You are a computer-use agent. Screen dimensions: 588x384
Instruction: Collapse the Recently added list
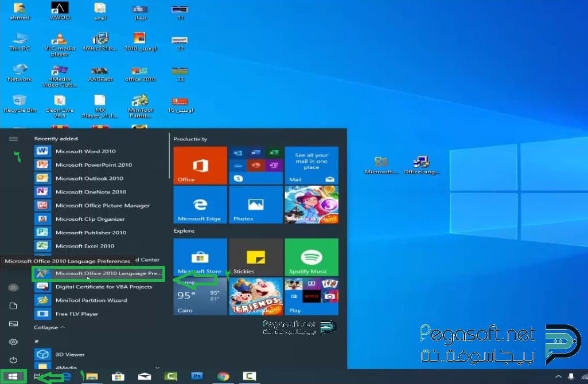click(x=49, y=327)
